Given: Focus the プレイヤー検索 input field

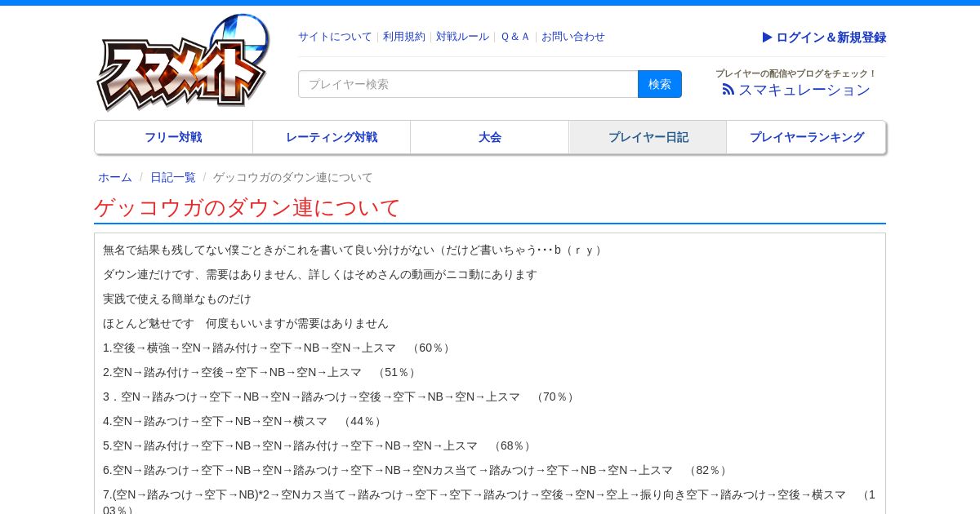Looking at the screenshot, I should coord(468,84).
